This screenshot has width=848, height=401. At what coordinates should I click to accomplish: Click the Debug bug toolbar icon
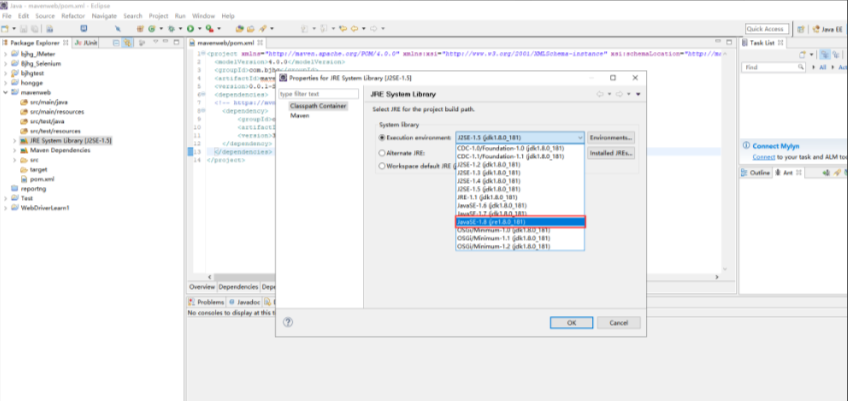pyautogui.click(x=171, y=29)
